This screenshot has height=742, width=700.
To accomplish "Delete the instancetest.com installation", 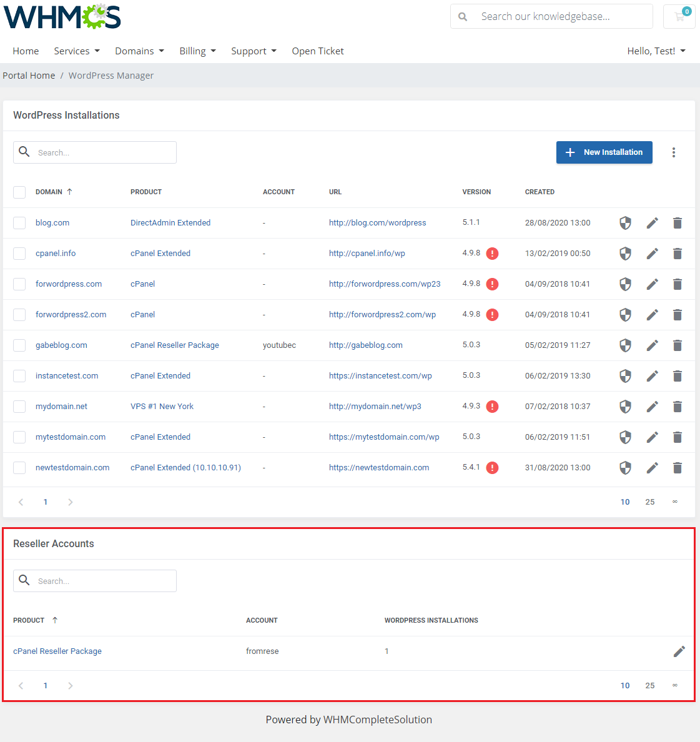I will (678, 376).
